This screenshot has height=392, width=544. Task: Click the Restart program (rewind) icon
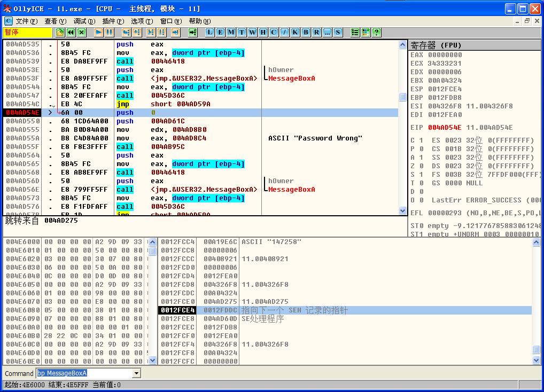tap(71, 33)
